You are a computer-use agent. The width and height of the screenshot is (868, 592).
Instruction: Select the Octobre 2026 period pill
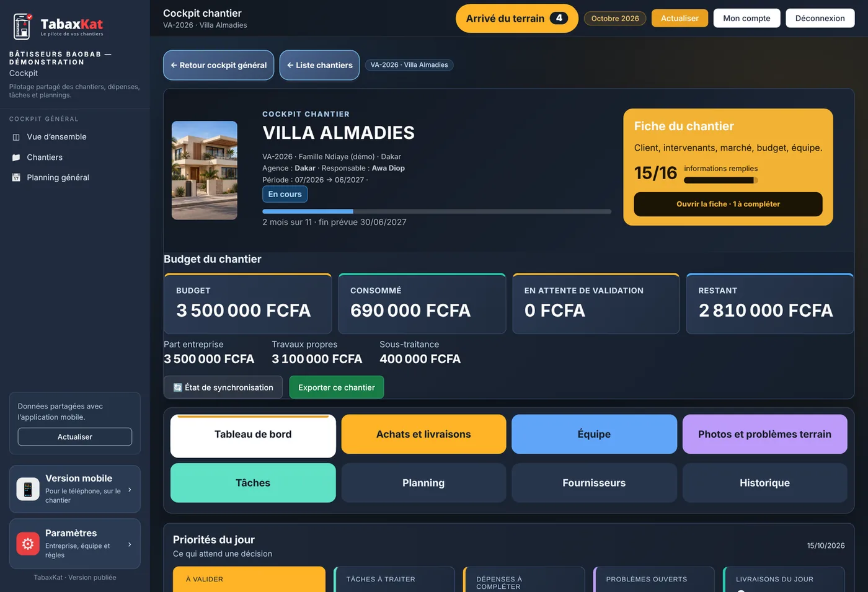pos(615,19)
